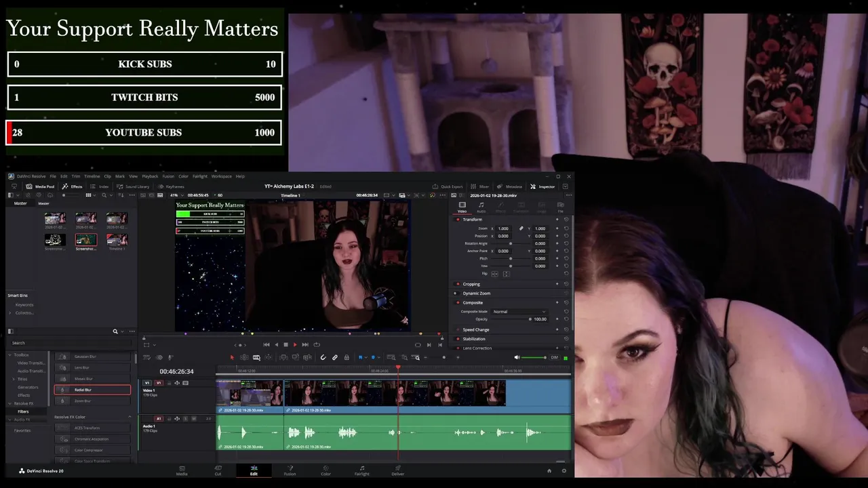The height and width of the screenshot is (488, 868).
Task: Switch to the Color page
Action: 325,470
